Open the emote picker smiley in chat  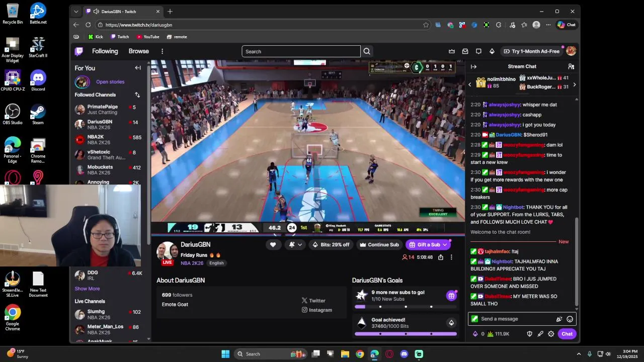click(x=570, y=319)
